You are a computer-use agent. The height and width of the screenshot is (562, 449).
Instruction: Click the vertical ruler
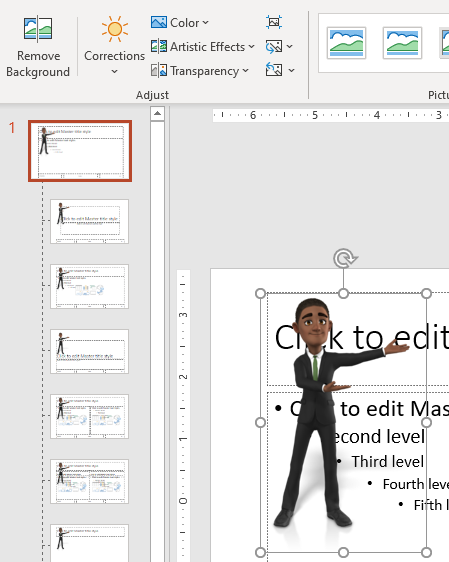(x=183, y=416)
